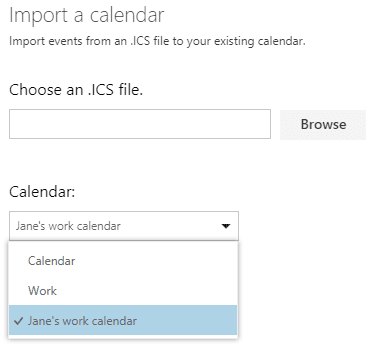Click the Jane's work calendar text in the closed combo box

(68, 226)
